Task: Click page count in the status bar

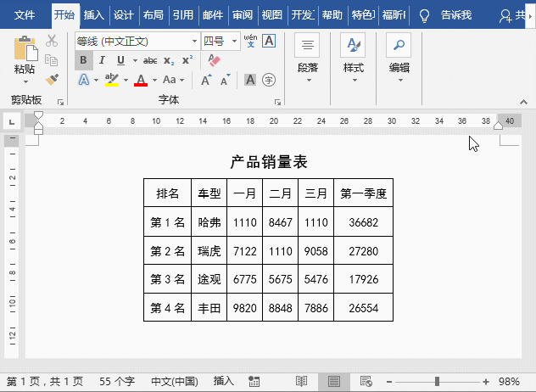Action: coord(45,382)
